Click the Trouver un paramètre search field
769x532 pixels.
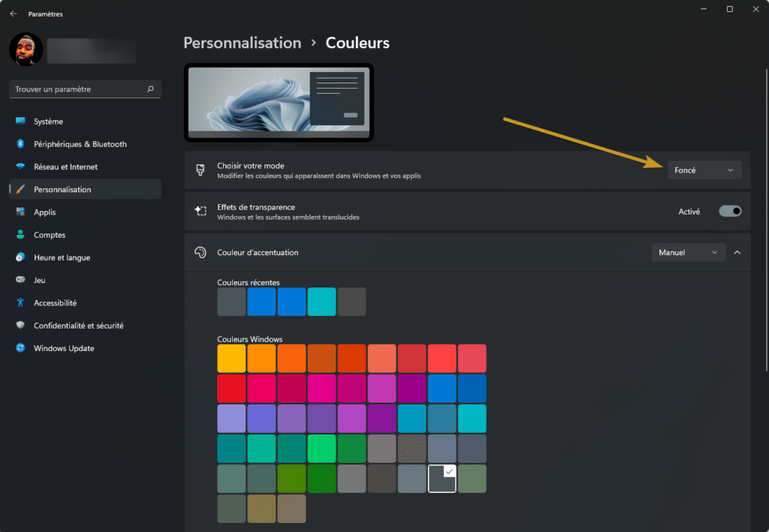(85, 89)
